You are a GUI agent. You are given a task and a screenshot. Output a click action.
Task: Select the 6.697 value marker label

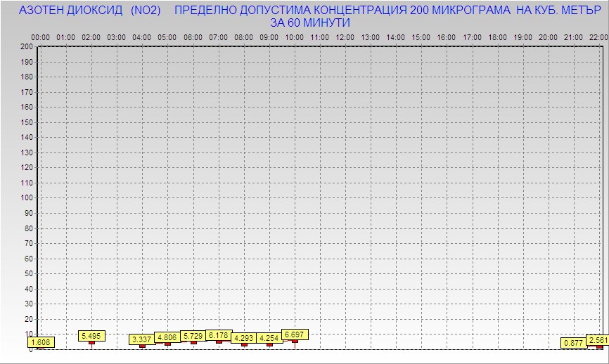click(295, 334)
